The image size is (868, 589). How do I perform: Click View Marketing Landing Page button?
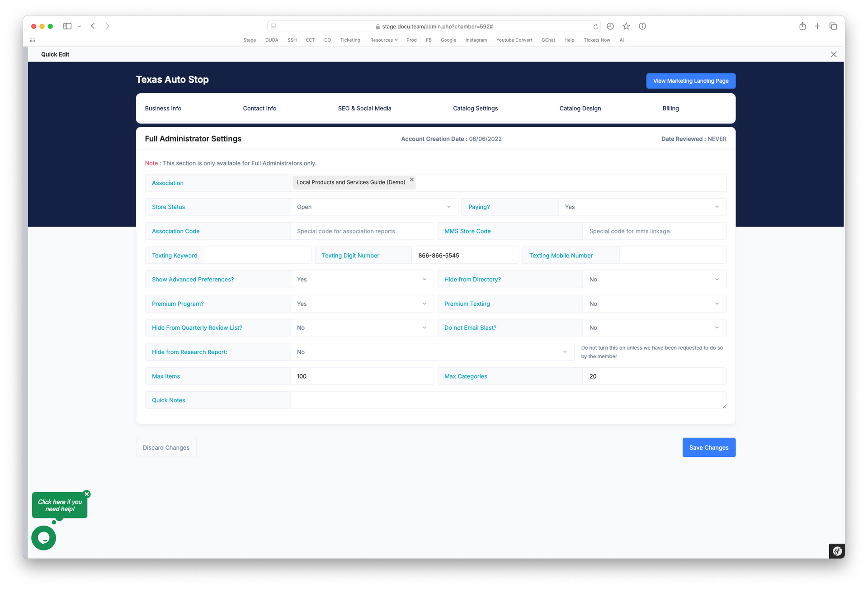(x=691, y=81)
